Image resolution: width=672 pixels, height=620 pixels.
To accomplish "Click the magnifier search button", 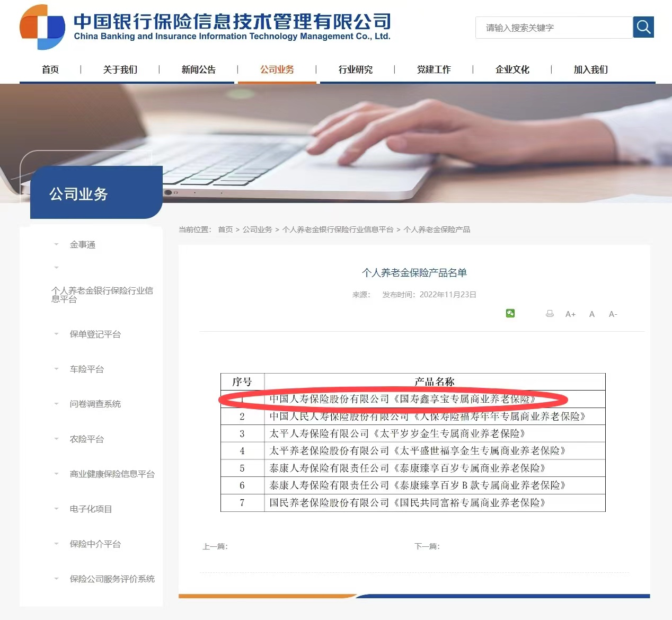I will [643, 27].
